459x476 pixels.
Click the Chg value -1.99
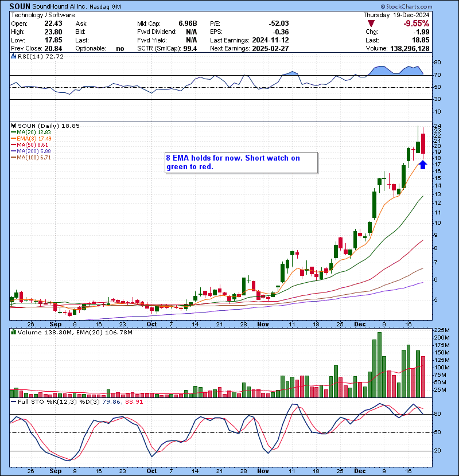421,32
